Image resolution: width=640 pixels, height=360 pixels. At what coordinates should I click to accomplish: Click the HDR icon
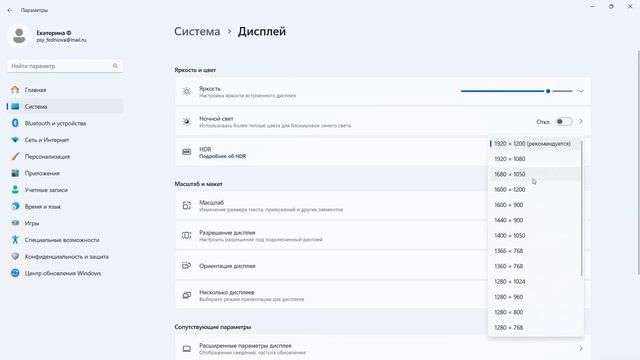pos(187,152)
